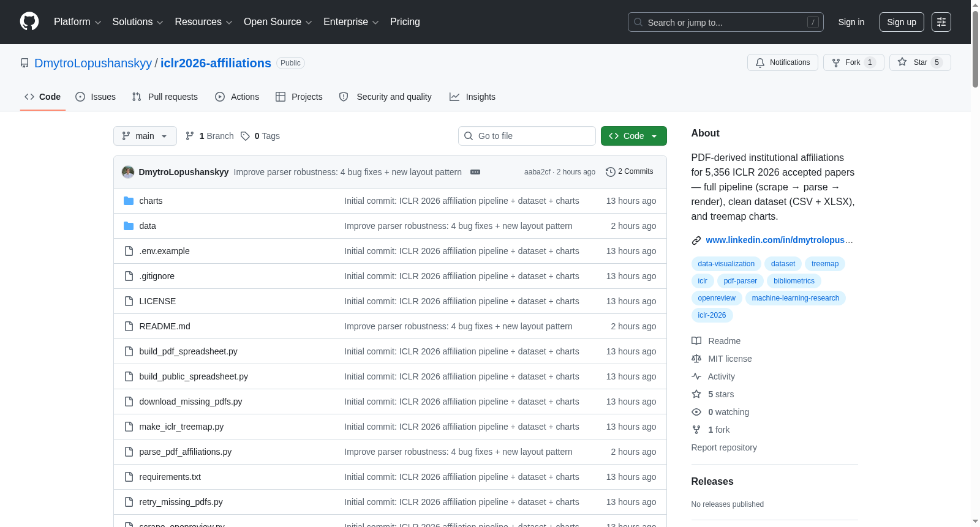The image size is (980, 527).
Task: Click the .env.example file icon
Action: click(x=129, y=251)
